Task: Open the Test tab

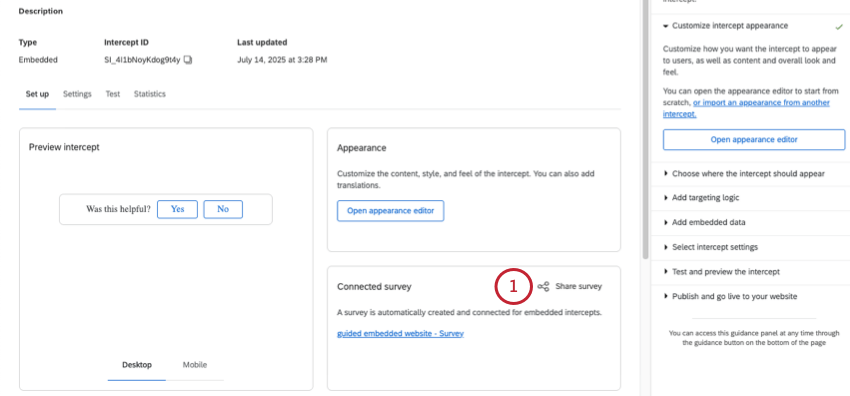Action: (x=113, y=94)
